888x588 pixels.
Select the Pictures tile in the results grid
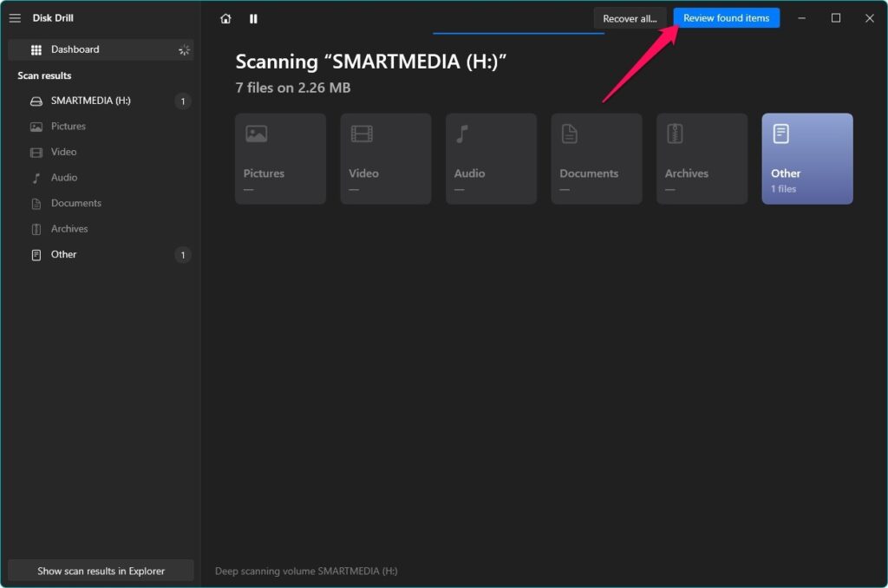coord(280,158)
